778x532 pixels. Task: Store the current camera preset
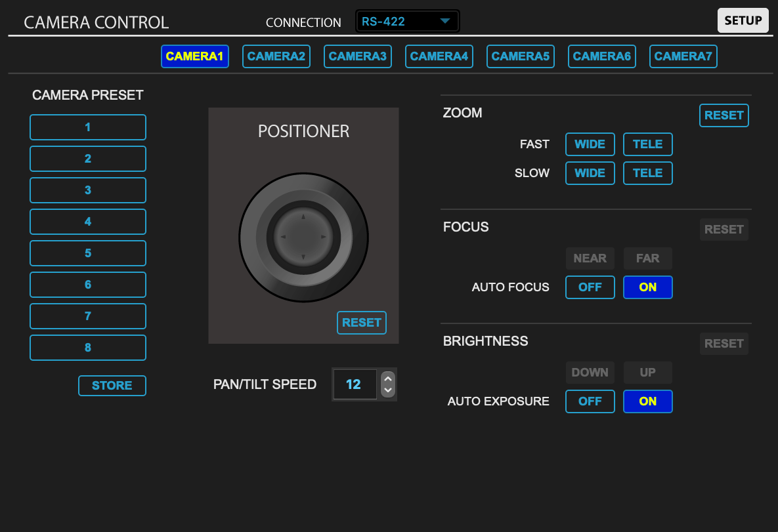coord(112,386)
